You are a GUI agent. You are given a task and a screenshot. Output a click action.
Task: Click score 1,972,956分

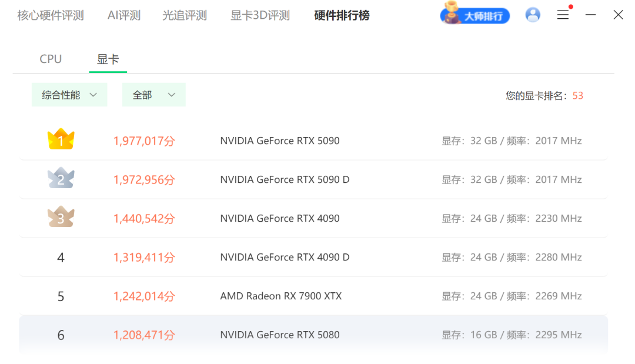point(144,180)
